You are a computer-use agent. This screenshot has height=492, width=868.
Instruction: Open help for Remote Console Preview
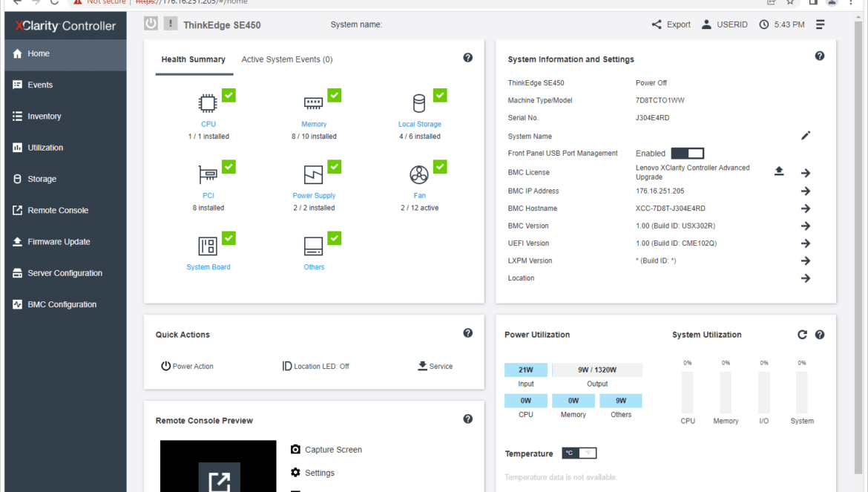coord(468,419)
